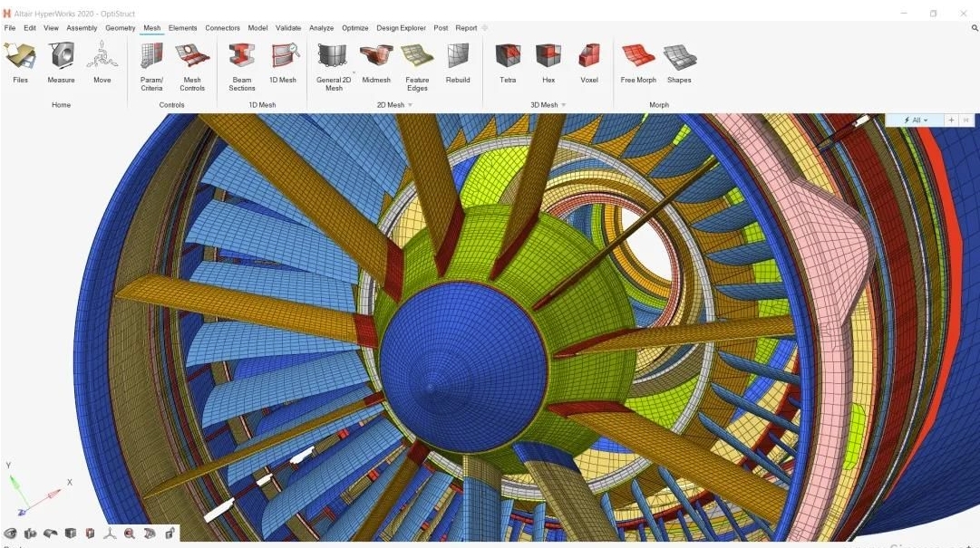The width and height of the screenshot is (980, 548).
Task: Select the Mesh ribbon tab
Action: 152,28
